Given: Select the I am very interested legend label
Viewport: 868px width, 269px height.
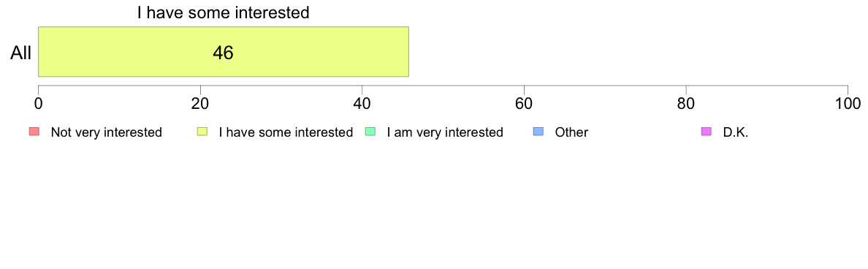Looking at the screenshot, I should click(x=445, y=132).
